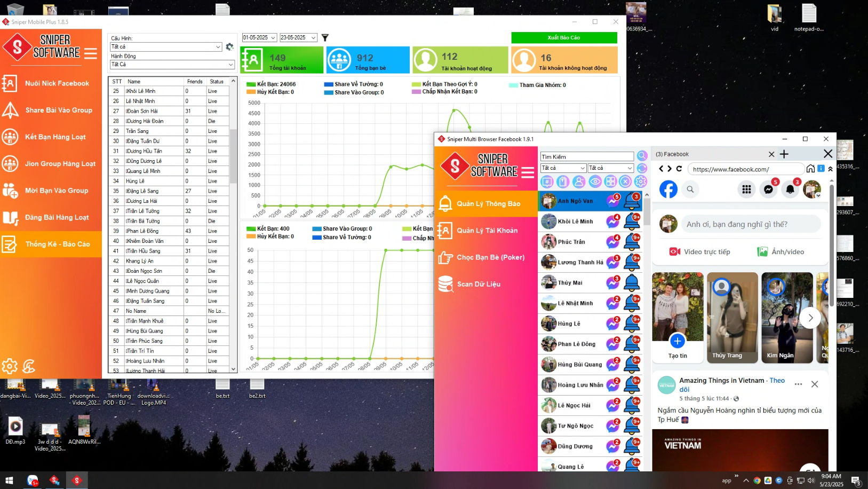Click the search icon next to Tìm Kiếm

click(642, 156)
